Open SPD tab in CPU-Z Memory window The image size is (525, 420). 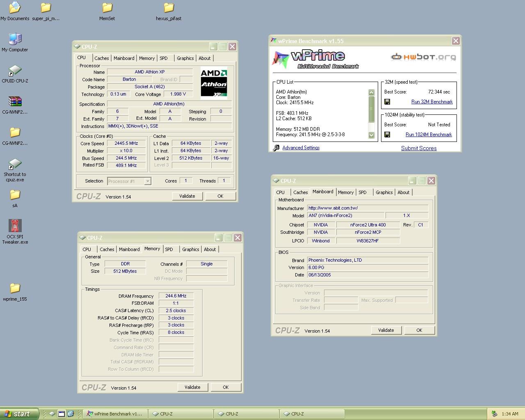click(169, 249)
